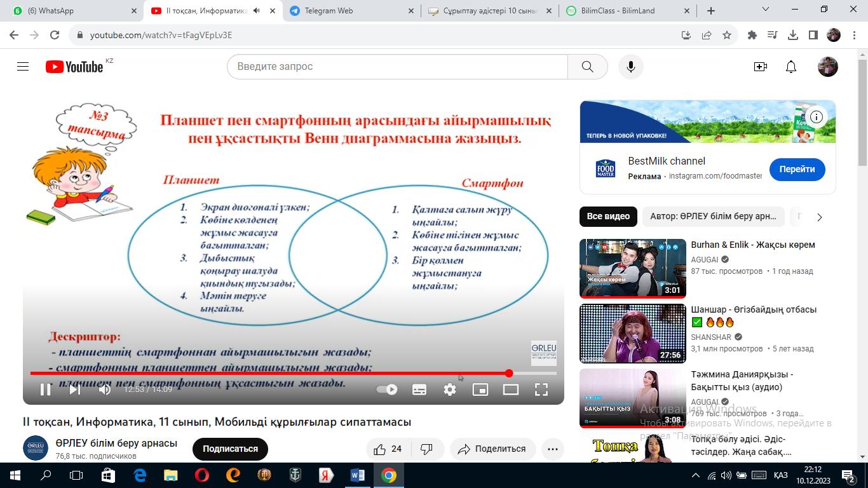Screen dimensions: 868x488
Task: Open the Burhan & Enlik video thumbnail
Action: pyautogui.click(x=633, y=269)
